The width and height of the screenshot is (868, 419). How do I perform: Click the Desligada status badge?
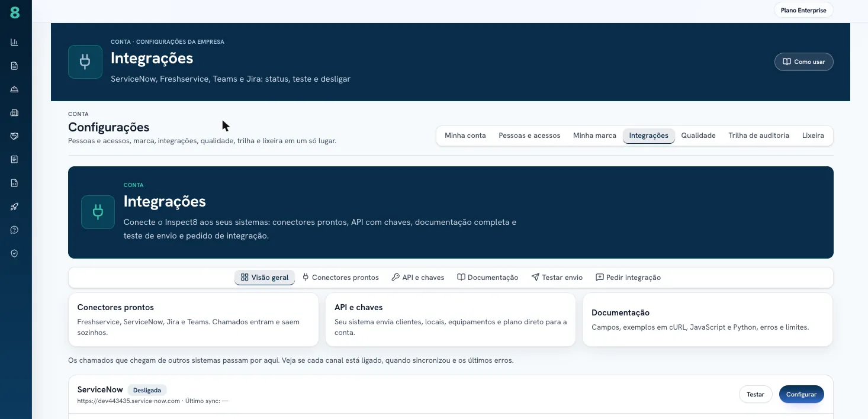(147, 390)
